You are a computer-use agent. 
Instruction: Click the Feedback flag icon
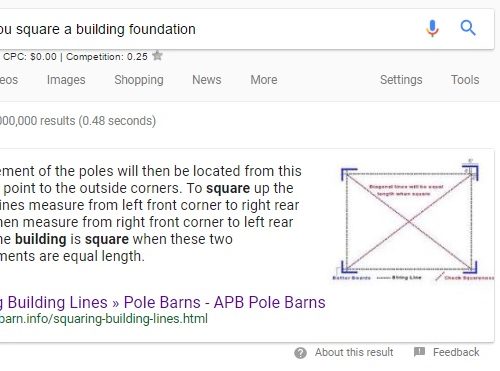[419, 352]
